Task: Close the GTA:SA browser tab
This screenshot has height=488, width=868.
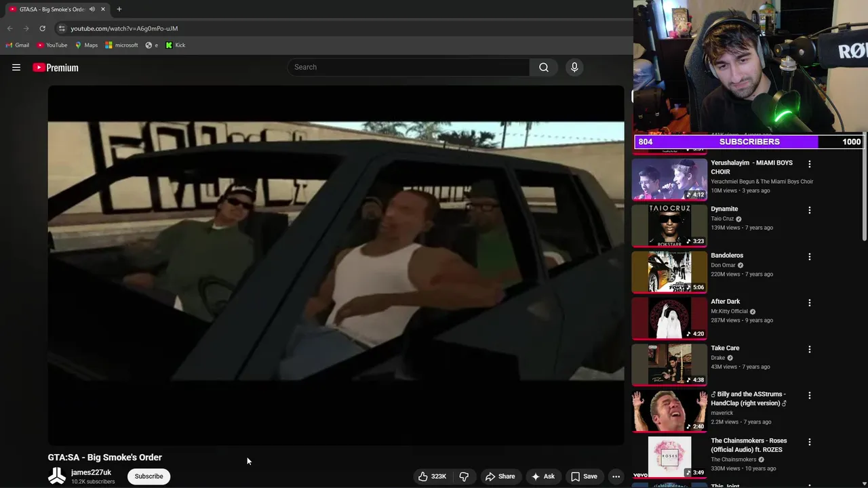Action: pyautogui.click(x=104, y=9)
